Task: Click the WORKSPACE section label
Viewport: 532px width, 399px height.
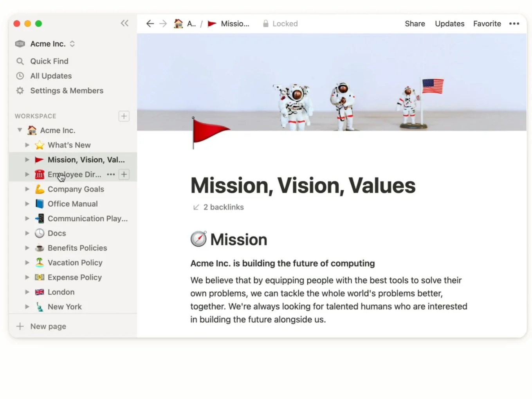Action: click(36, 116)
